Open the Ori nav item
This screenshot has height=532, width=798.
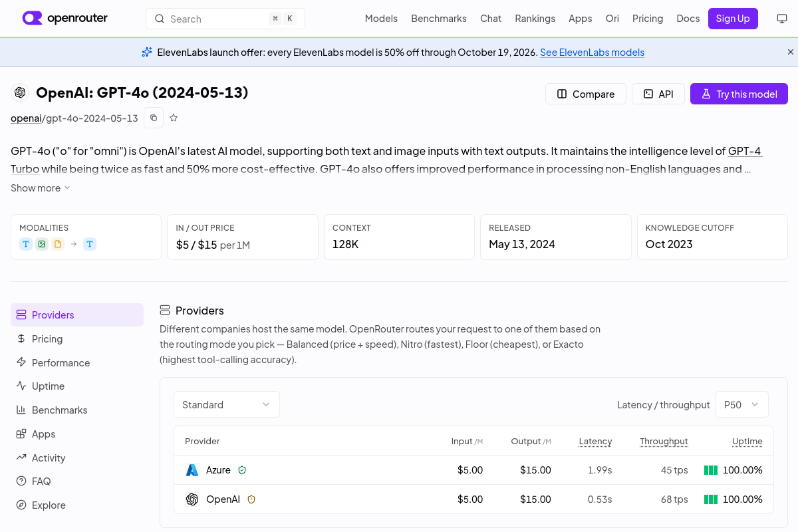(612, 19)
